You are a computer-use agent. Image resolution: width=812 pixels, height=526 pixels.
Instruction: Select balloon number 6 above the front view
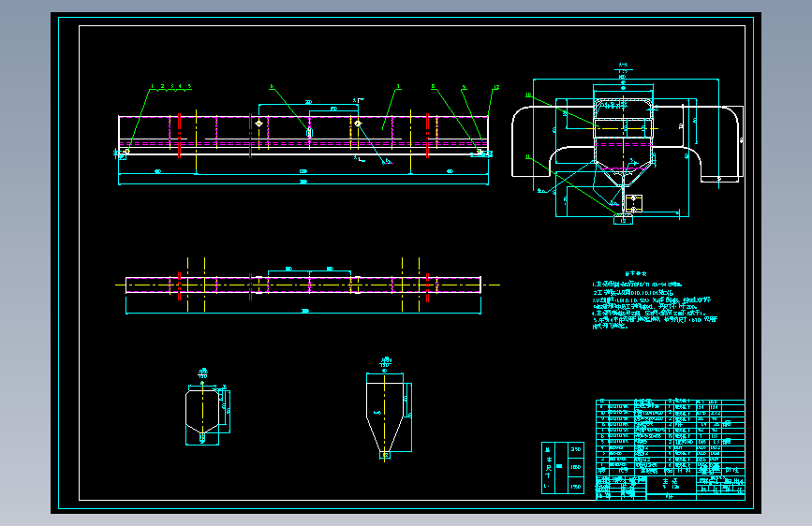click(x=272, y=86)
